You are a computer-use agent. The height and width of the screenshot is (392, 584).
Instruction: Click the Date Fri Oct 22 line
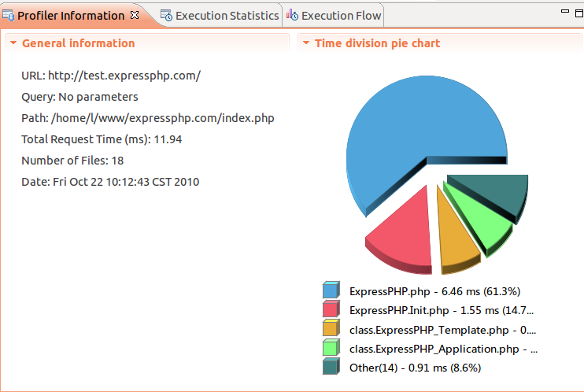110,182
